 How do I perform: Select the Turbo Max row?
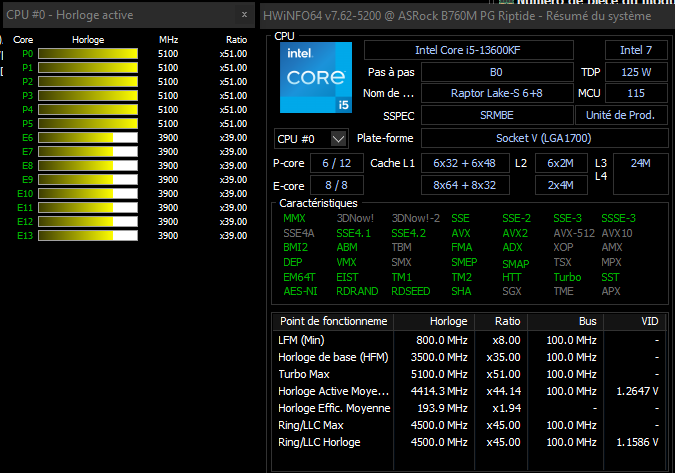(469, 374)
